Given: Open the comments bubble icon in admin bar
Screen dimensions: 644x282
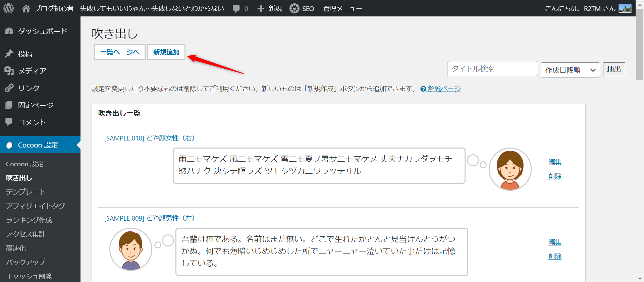Looking at the screenshot, I should pyautogui.click(x=236, y=9).
